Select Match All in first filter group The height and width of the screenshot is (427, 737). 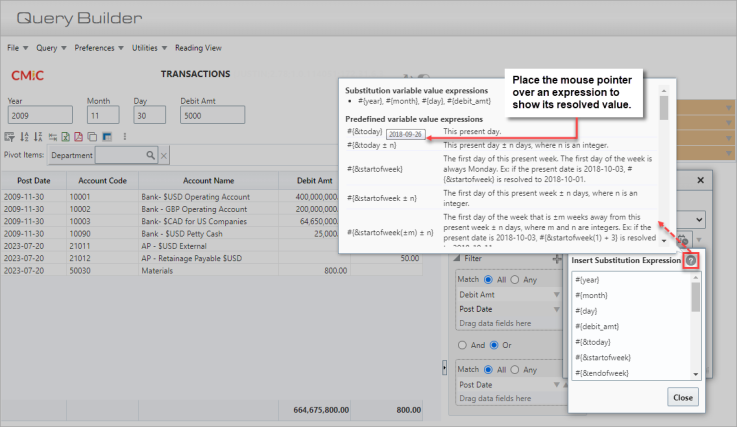[488, 279]
